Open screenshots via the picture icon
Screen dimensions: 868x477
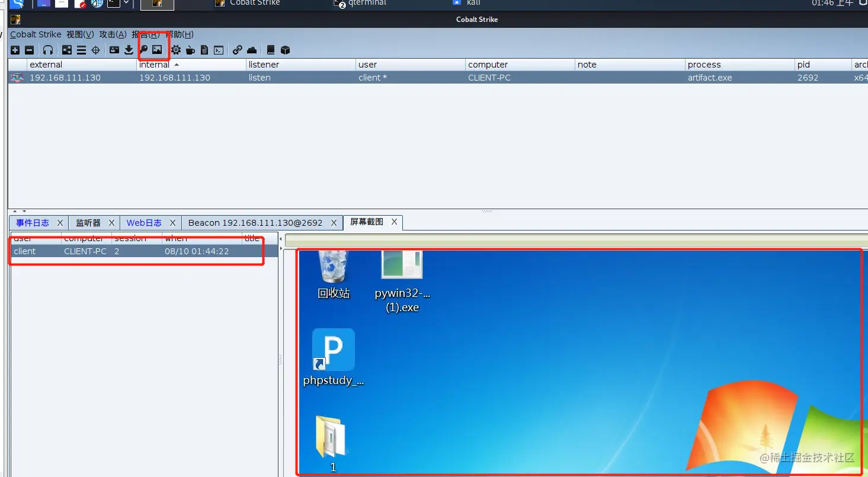pos(157,50)
